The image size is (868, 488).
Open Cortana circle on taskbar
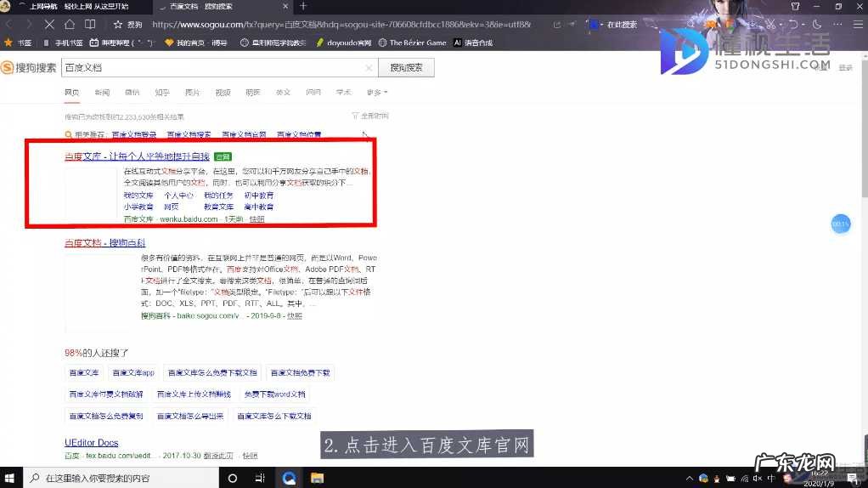[x=233, y=478]
